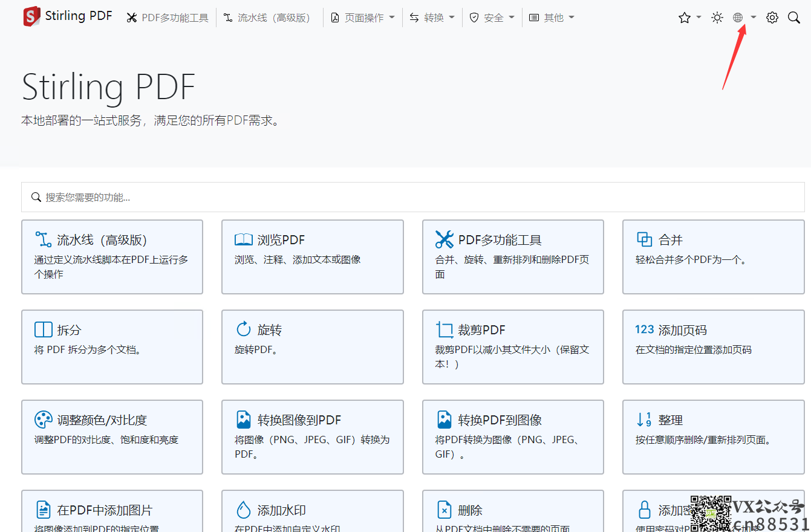Expand the 安全 dropdown menu
Screen dimensions: 811x532
tap(492, 18)
